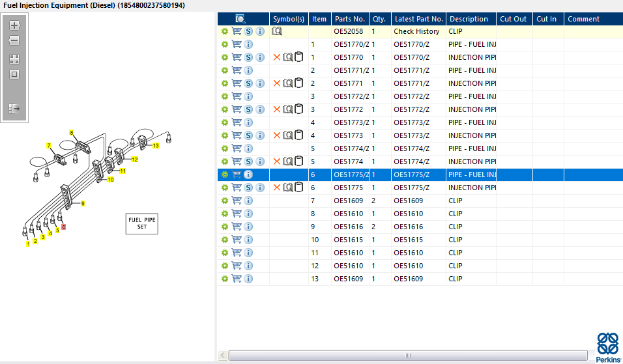
Task: Click INJECTION PIPE description for OE51771
Action: pyautogui.click(x=472, y=83)
